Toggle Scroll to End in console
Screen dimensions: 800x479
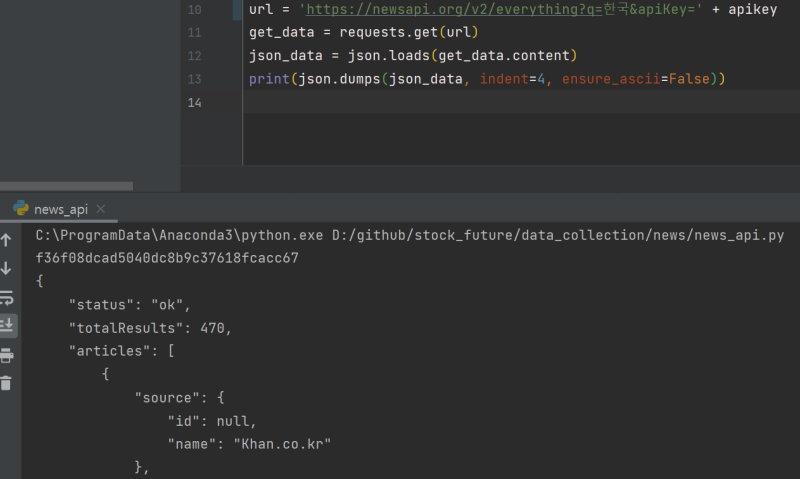tap(7, 325)
